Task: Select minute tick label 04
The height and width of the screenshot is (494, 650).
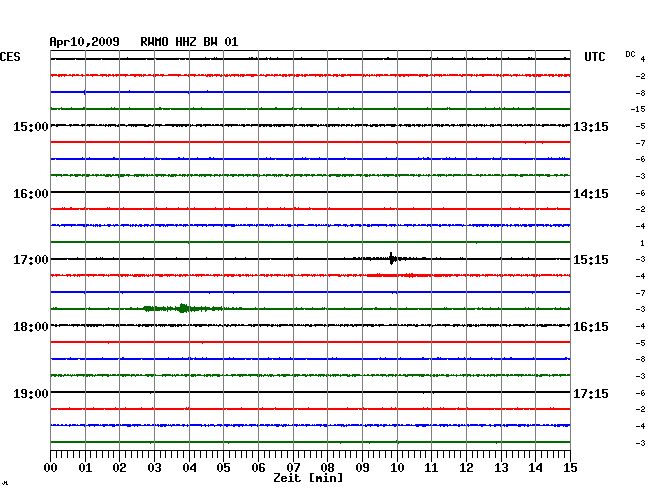Action: coord(189,468)
